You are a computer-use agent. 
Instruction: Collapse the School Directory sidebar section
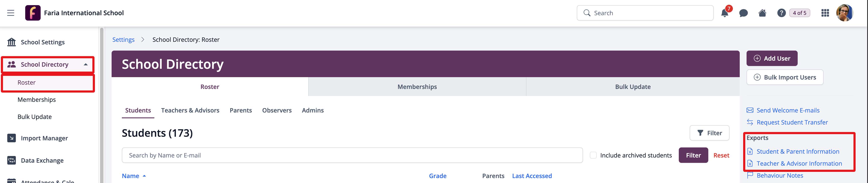click(86, 64)
